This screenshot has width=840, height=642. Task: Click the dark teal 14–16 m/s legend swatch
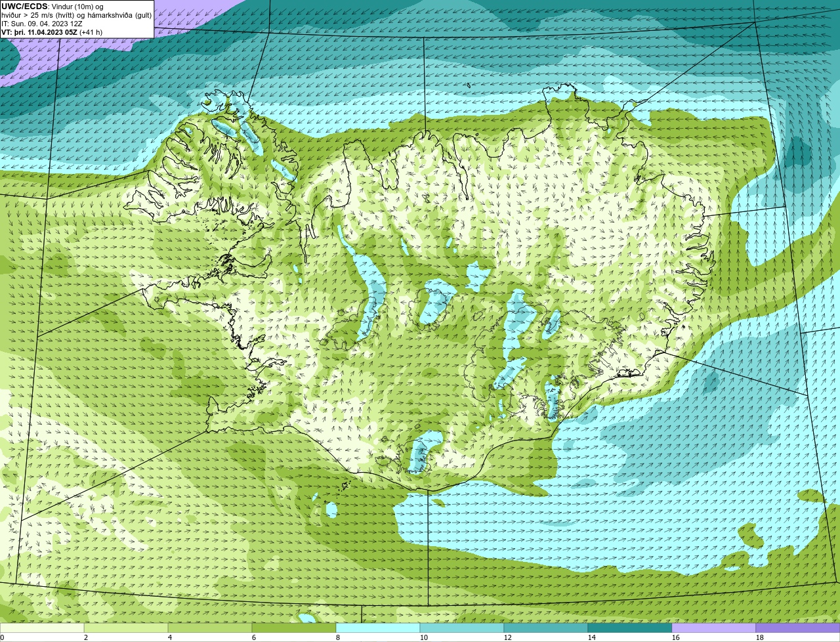pos(630,628)
